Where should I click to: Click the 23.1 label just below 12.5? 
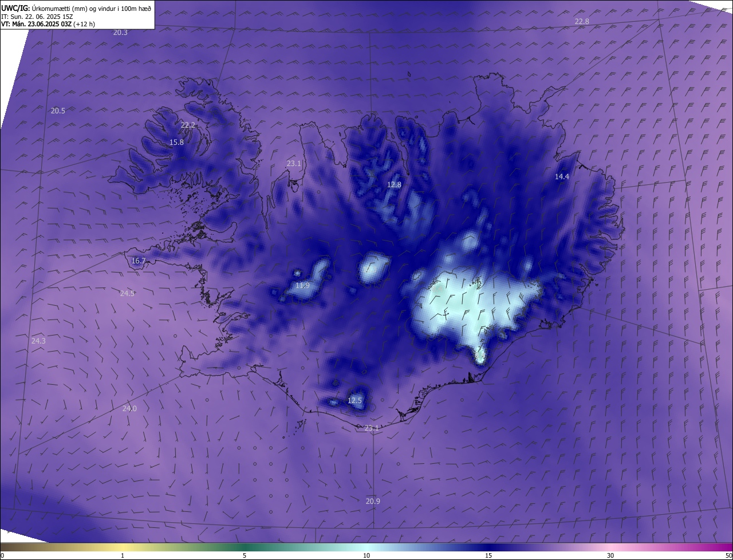click(x=372, y=428)
